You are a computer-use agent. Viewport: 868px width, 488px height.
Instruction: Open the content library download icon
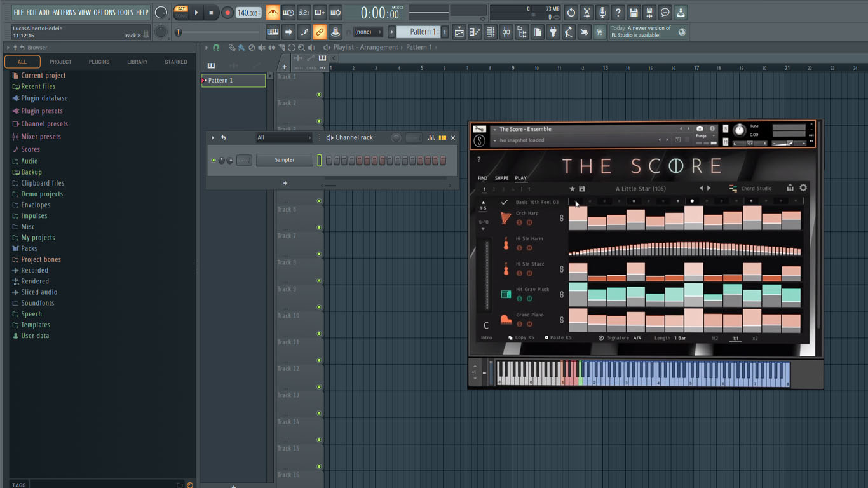[x=681, y=13]
